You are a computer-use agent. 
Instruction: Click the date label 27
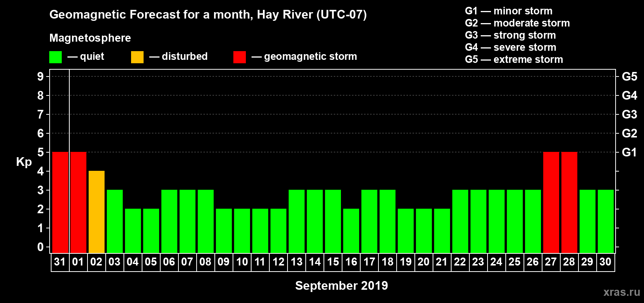click(551, 262)
